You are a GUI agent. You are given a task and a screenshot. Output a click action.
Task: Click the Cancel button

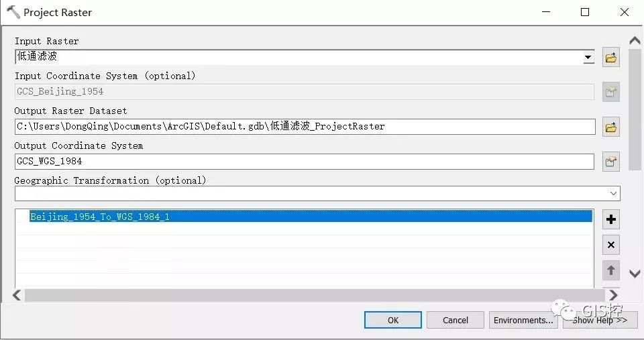[x=455, y=320]
